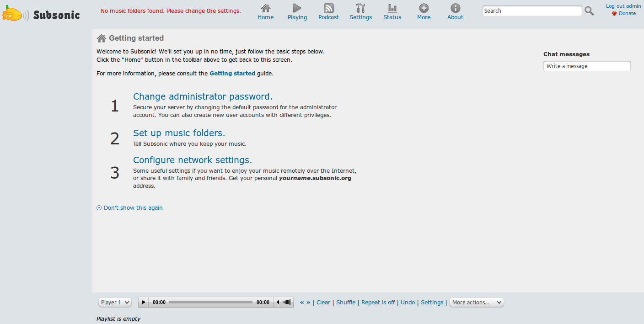The image size is (644, 324).
Task: Click the About label in toolbar
Action: (455, 17)
